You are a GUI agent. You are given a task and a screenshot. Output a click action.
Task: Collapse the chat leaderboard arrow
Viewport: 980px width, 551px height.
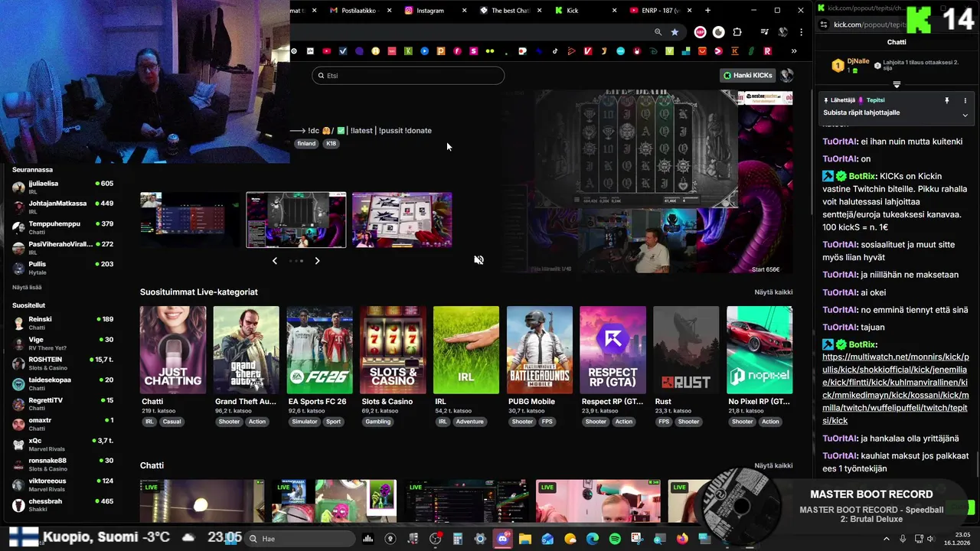pyautogui.click(x=897, y=84)
